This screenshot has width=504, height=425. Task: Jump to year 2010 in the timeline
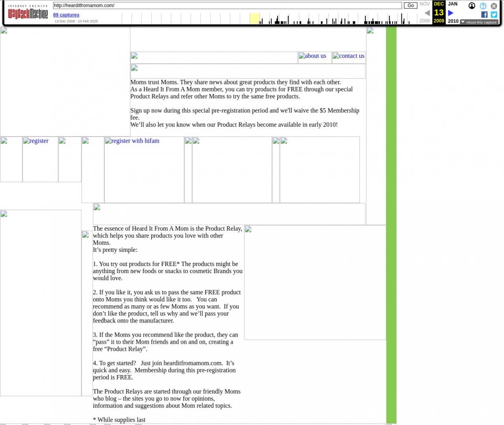(x=453, y=21)
